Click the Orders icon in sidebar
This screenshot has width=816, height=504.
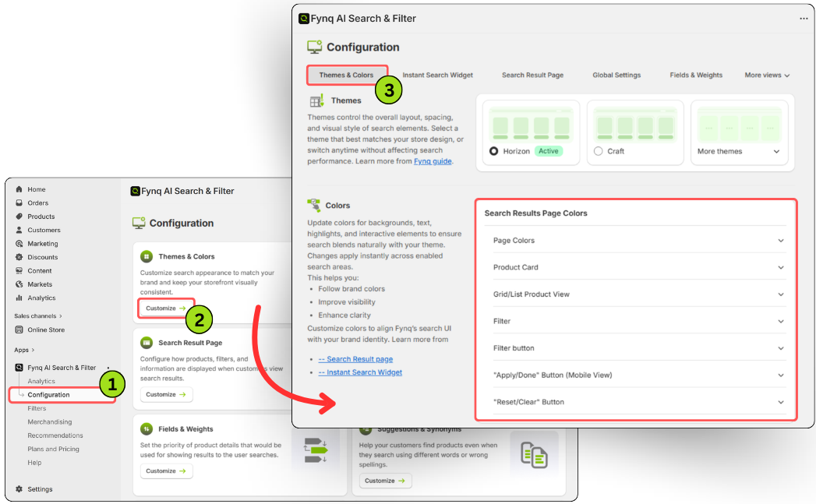(19, 203)
